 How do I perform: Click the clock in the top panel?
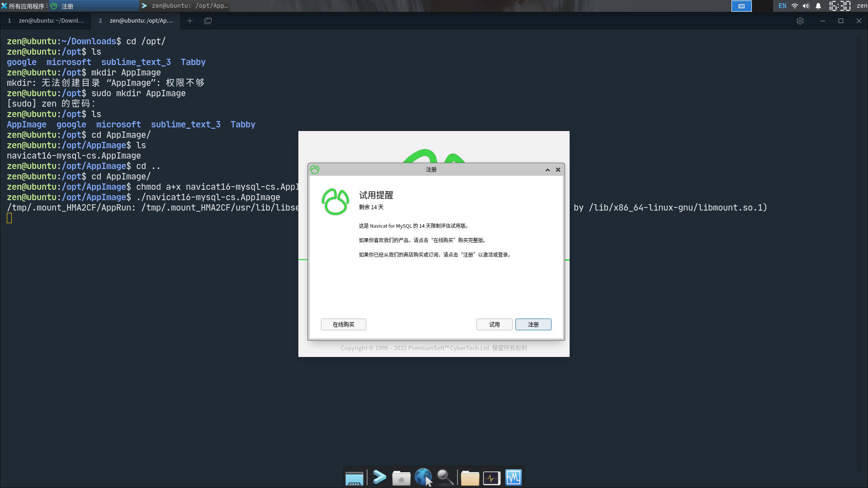coord(840,6)
